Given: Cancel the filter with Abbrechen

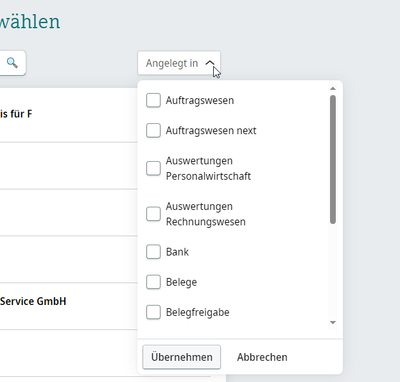Looking at the screenshot, I should click(x=262, y=357).
